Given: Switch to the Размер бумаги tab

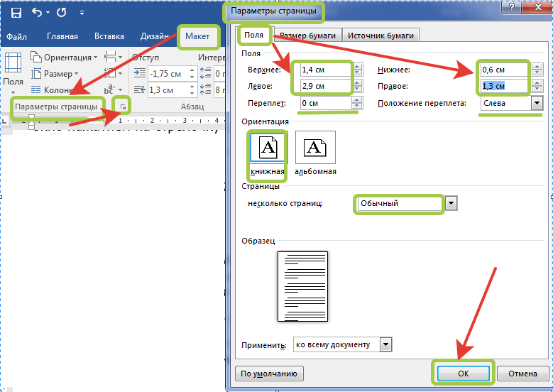Looking at the screenshot, I should 308,36.
